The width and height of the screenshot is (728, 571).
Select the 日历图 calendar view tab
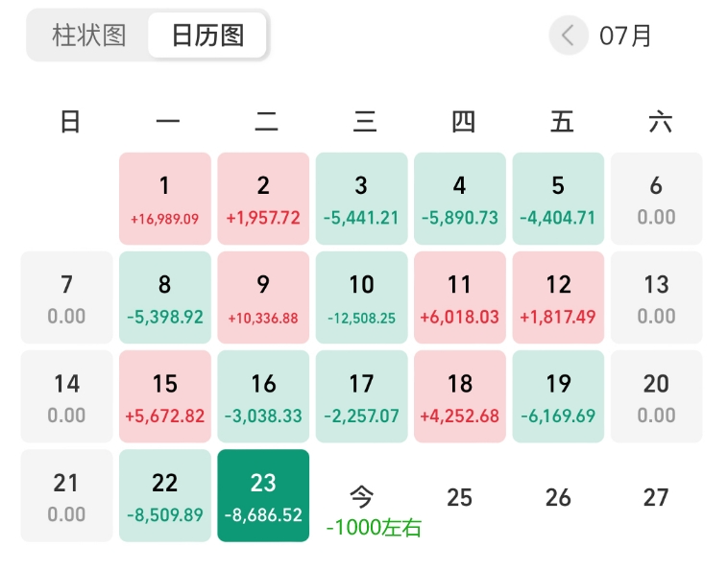[207, 36]
